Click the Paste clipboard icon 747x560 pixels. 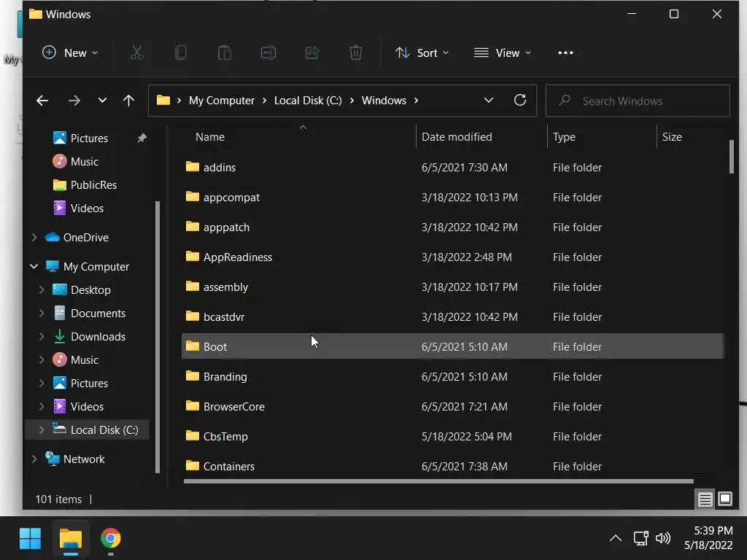(225, 52)
